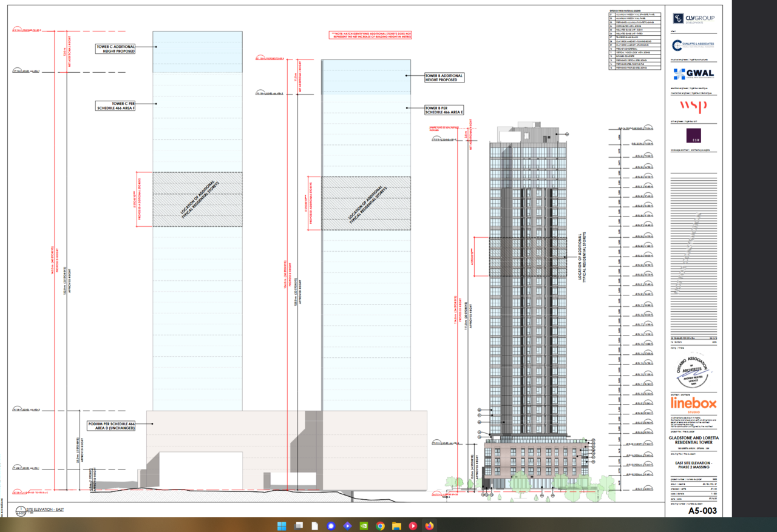Launch the NVIDIA app from the taskbar
777x532 pixels.
click(x=364, y=525)
